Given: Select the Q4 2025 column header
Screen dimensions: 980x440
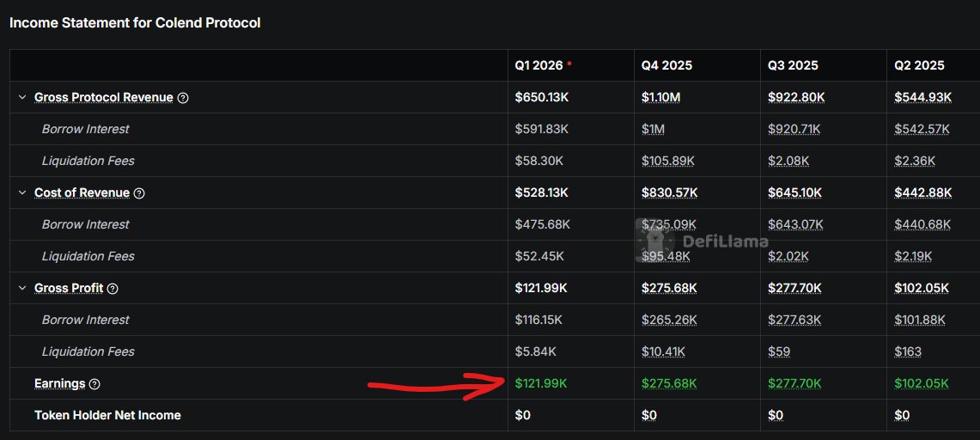Looking at the screenshot, I should (x=667, y=65).
